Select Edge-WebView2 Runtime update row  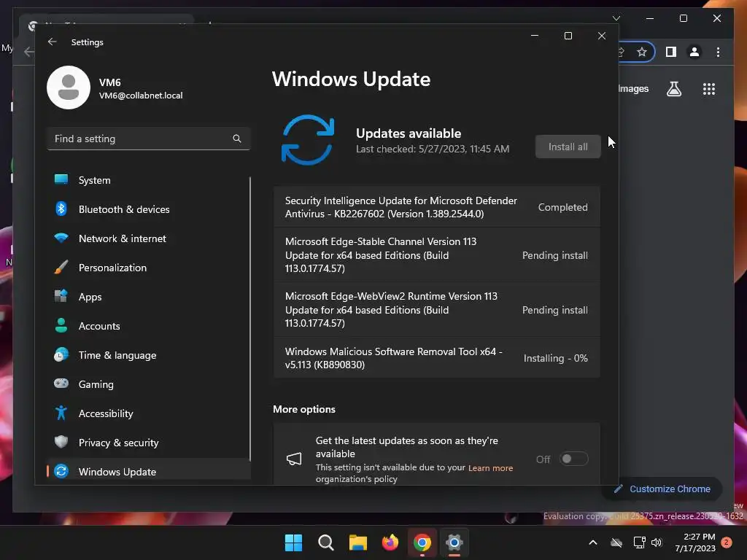coord(436,309)
